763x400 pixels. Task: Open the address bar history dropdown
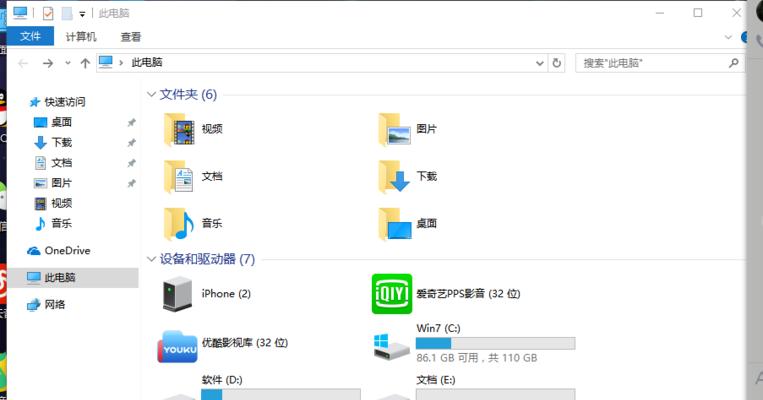[540, 63]
